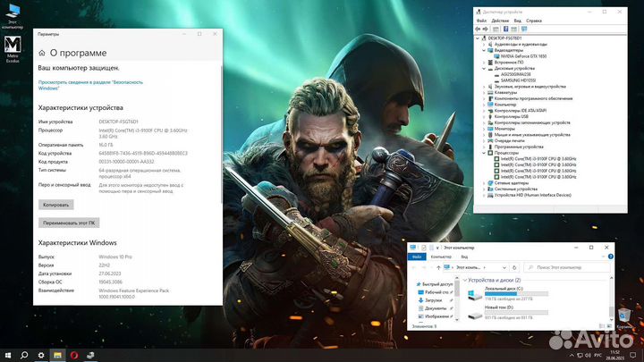The width and height of the screenshot is (644, 362).
Task: Collapse 'Процессоры' node in Device Manager
Action: tap(484, 153)
